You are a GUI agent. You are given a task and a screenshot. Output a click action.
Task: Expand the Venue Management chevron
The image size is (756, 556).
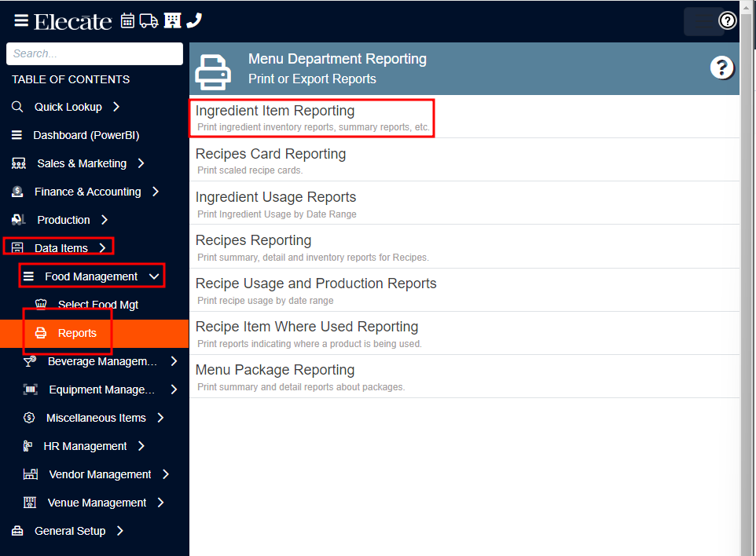[160, 503]
